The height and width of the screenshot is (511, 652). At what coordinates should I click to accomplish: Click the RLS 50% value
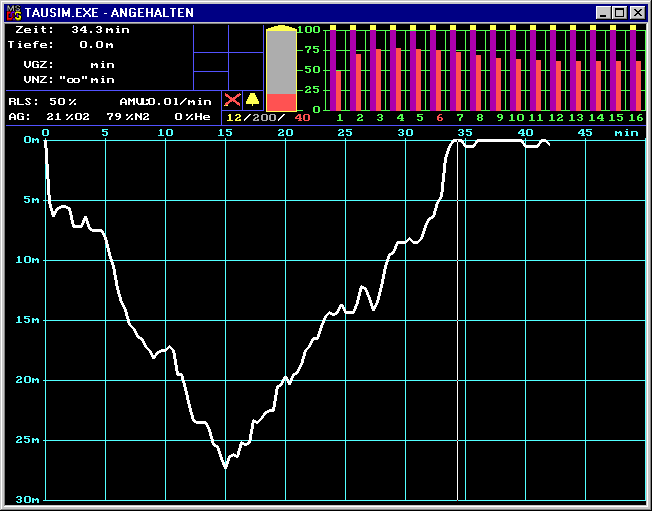pyautogui.click(x=43, y=101)
